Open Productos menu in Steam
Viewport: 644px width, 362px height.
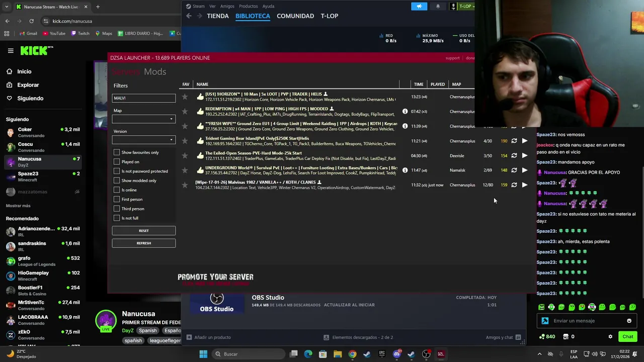point(248,6)
